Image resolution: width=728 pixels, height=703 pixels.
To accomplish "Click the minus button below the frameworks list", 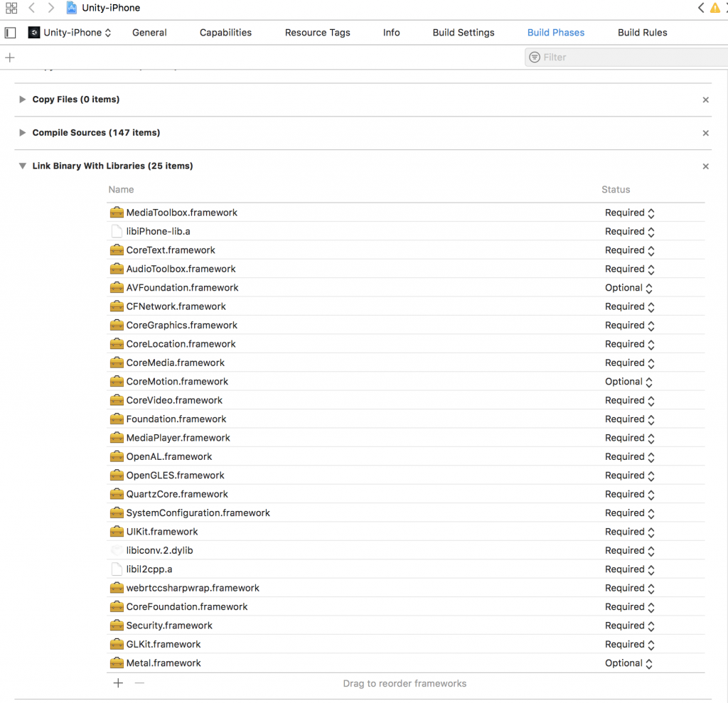I will (x=139, y=683).
